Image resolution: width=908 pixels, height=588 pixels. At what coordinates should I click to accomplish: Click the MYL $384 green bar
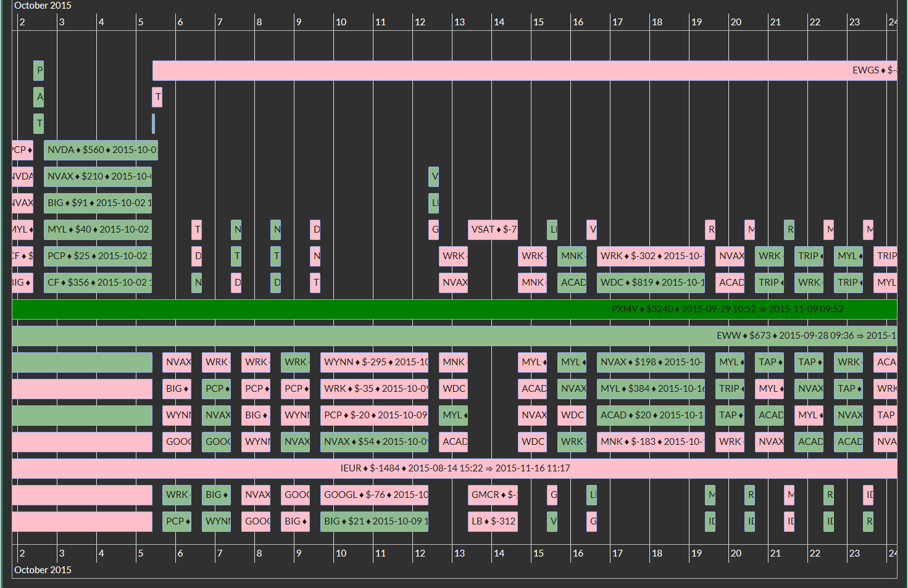click(651, 389)
